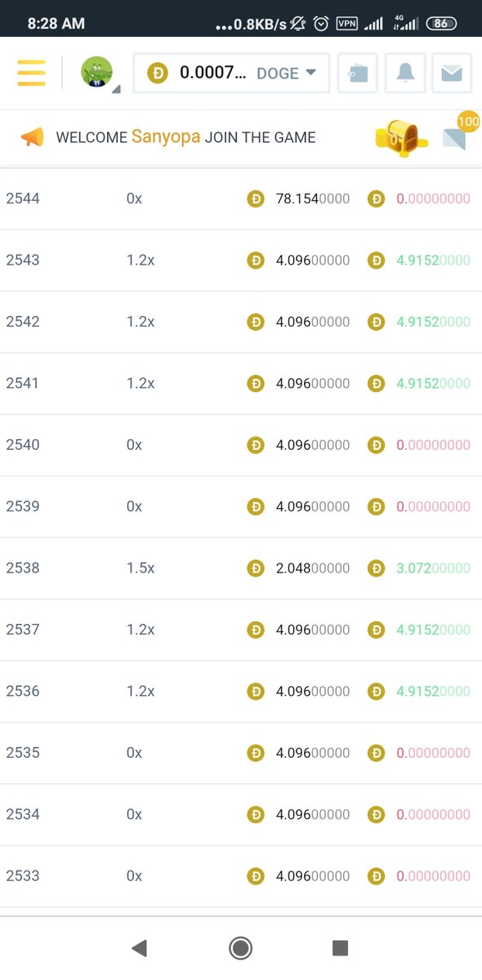The image size is (482, 980).
Task: Expand the avatar's small dropdown triangle
Action: tap(116, 88)
